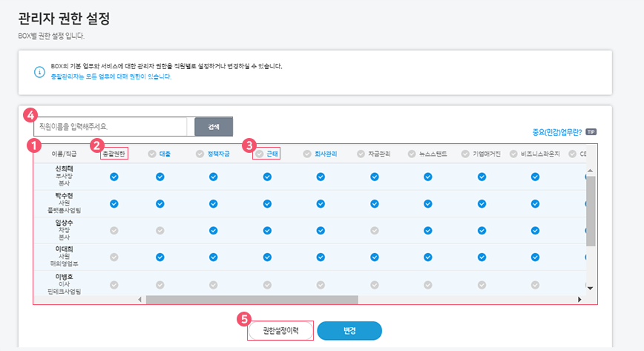Click the 검색 search button
The width and height of the screenshot is (644, 351).
[214, 127]
